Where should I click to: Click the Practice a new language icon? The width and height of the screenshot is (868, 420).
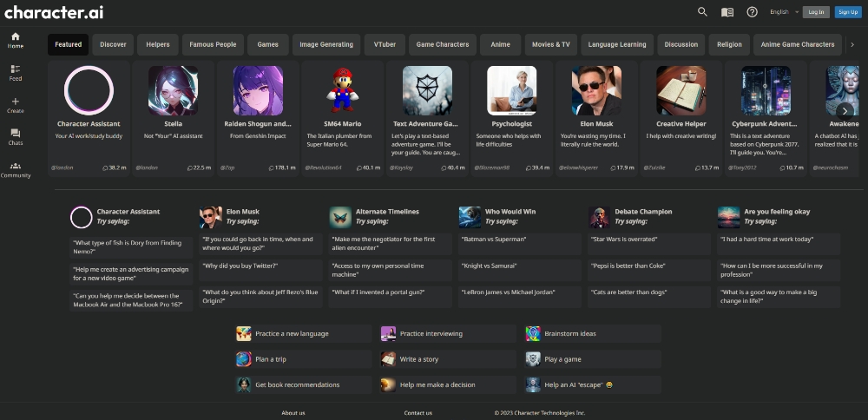[244, 334]
